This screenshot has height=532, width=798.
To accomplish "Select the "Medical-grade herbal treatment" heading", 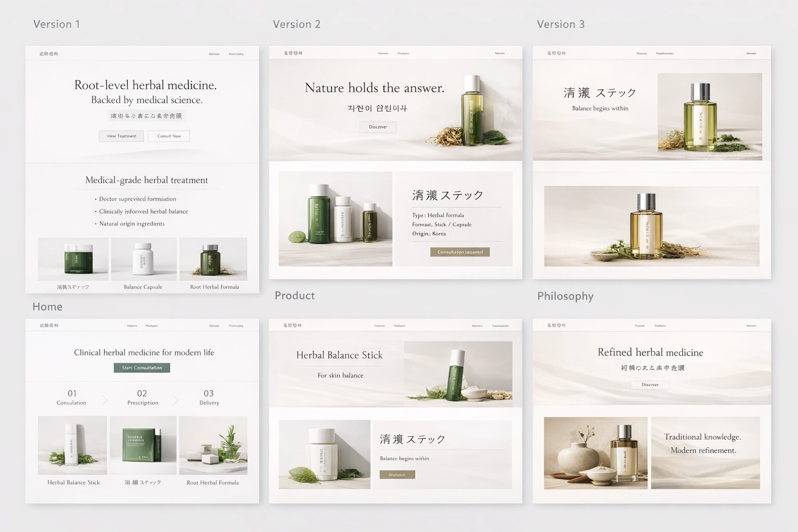I will pyautogui.click(x=147, y=180).
